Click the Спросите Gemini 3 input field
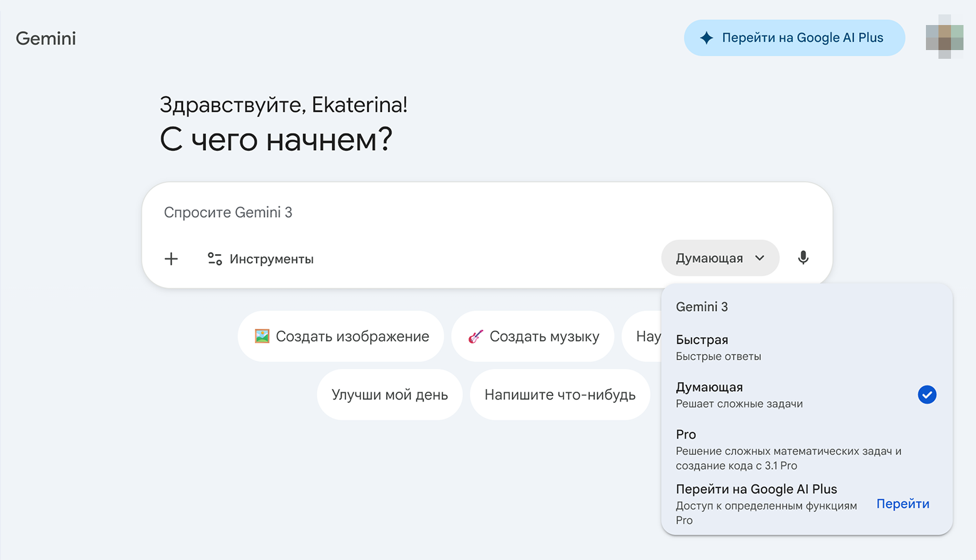 (x=375, y=212)
